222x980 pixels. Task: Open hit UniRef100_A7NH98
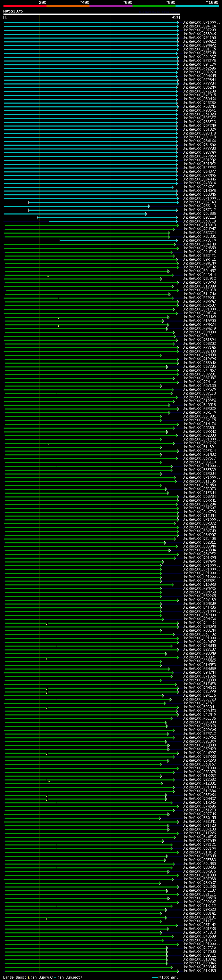pyautogui.click(x=199, y=355)
